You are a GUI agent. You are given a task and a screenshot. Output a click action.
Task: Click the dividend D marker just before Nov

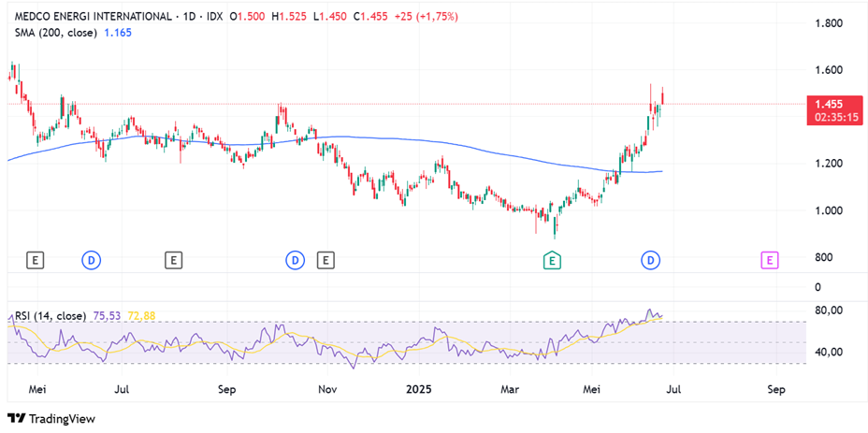click(x=296, y=260)
